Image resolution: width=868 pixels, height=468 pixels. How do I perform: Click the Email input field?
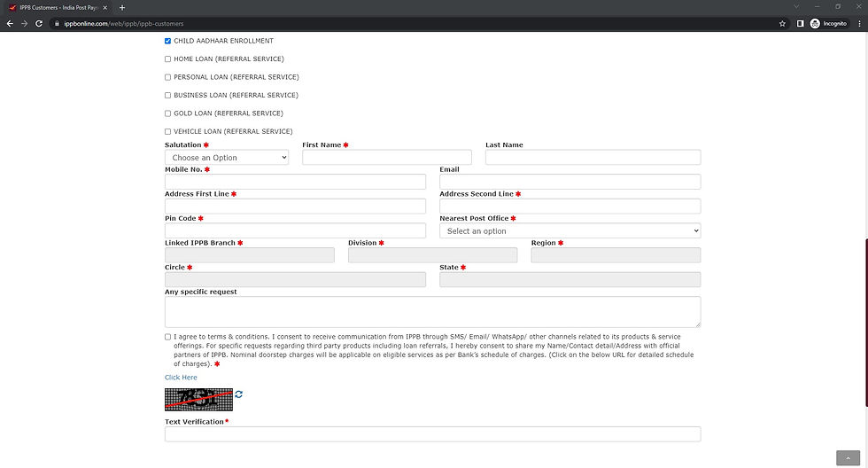570,182
